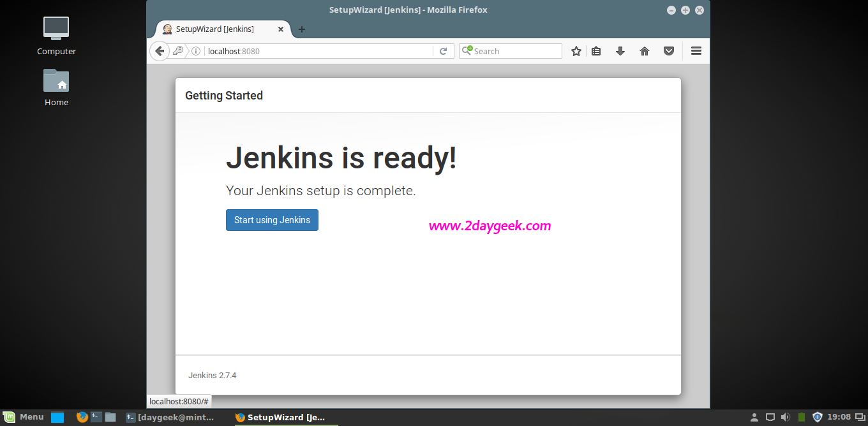Open search engine selector magnifier icon
The width and height of the screenshot is (868, 426).
click(x=467, y=50)
